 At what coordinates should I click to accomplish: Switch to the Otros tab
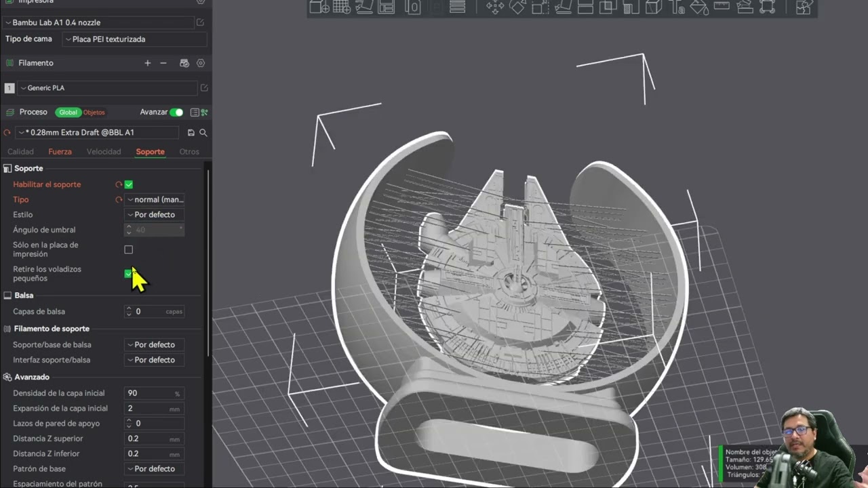point(189,152)
